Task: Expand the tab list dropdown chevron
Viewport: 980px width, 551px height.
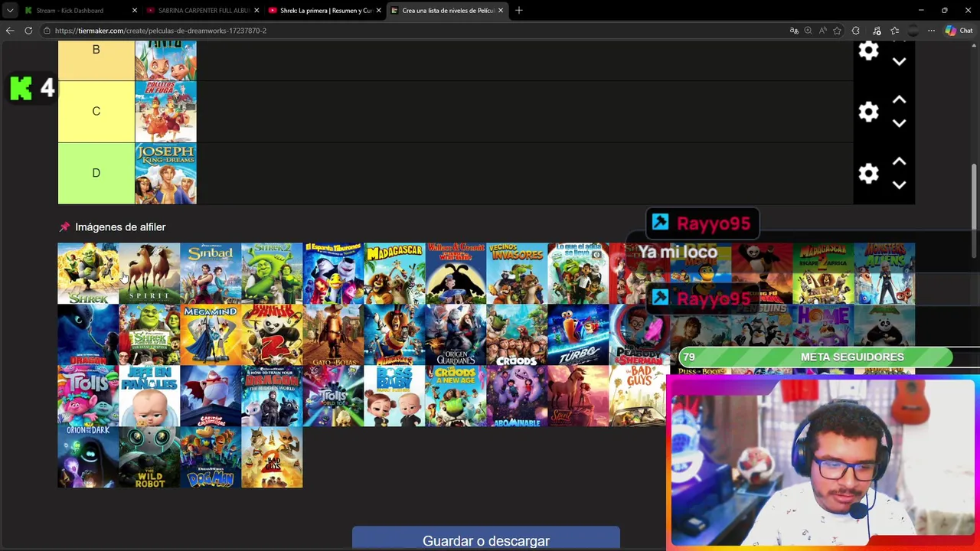Action: click(10, 11)
